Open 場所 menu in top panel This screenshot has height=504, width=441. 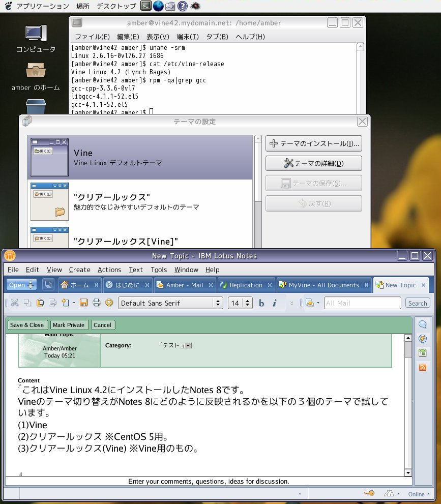pyautogui.click(x=82, y=6)
